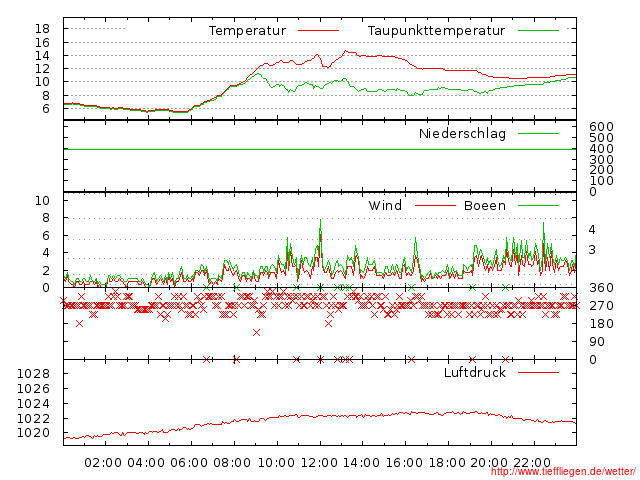This screenshot has height=480, width=640.
Task: Click the 12 temperature axis value
Action: pos(42,69)
